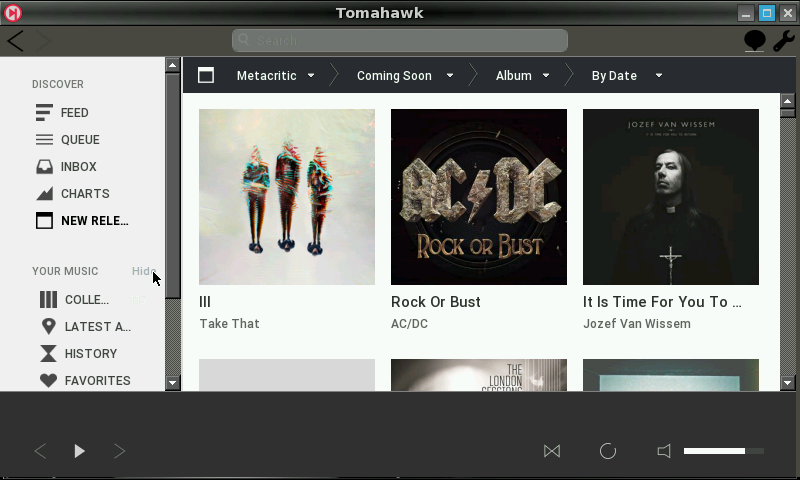Select FEED in the sidebar

pos(74,112)
